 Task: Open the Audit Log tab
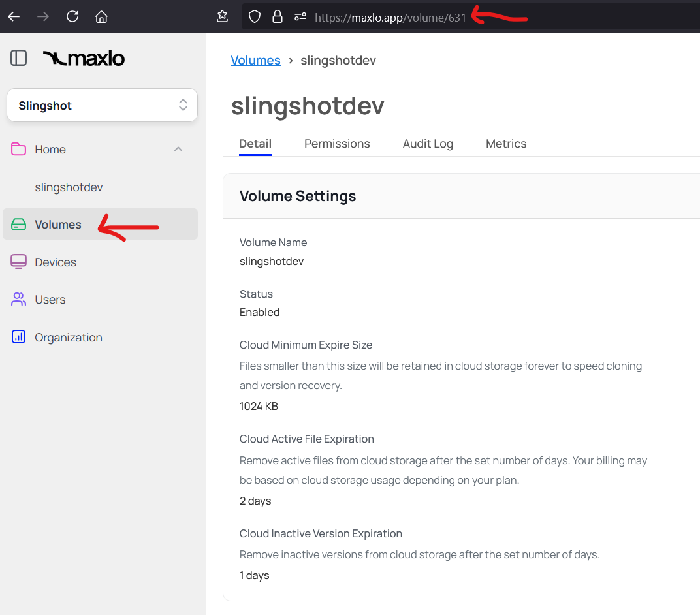pyautogui.click(x=428, y=144)
